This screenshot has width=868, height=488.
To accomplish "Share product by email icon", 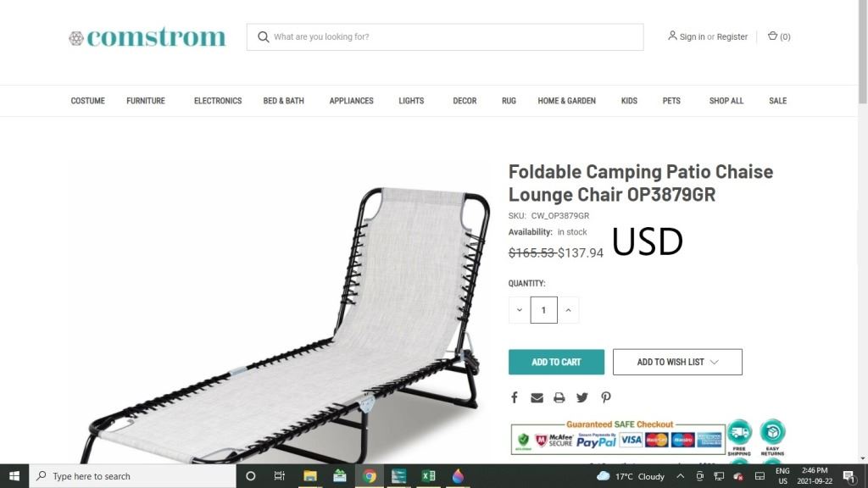I will click(537, 398).
